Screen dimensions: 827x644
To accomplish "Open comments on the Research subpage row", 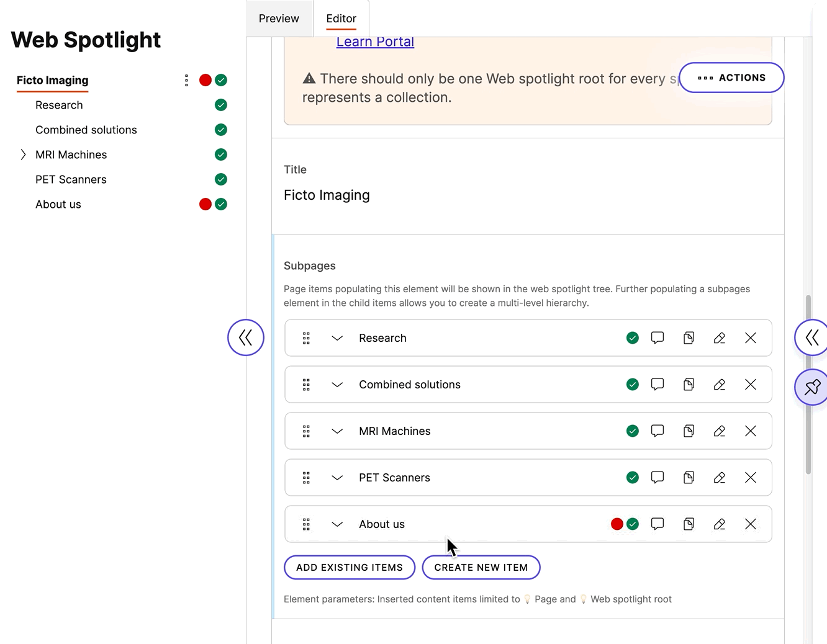I will coord(658,338).
